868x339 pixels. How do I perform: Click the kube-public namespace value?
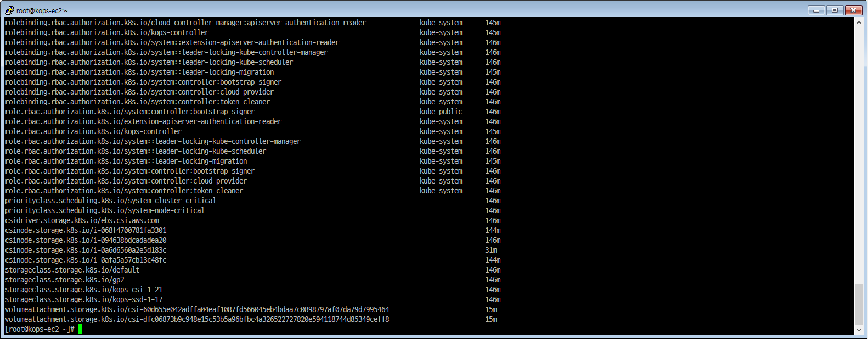click(x=441, y=112)
